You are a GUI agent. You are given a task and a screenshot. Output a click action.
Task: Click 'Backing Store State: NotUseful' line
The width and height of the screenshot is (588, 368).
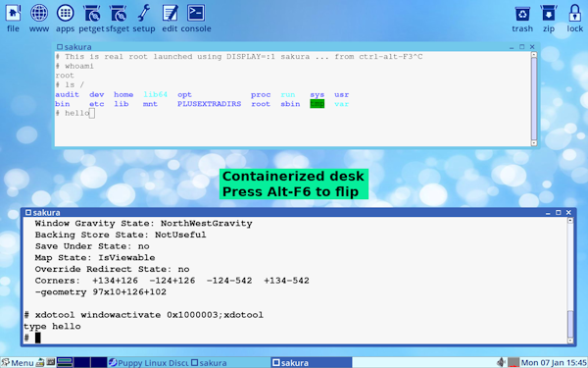pos(121,236)
